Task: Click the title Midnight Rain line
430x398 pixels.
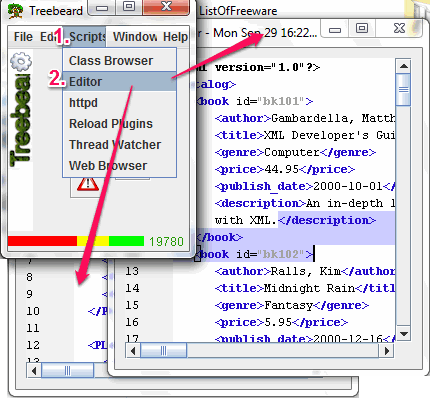Action: tap(305, 288)
